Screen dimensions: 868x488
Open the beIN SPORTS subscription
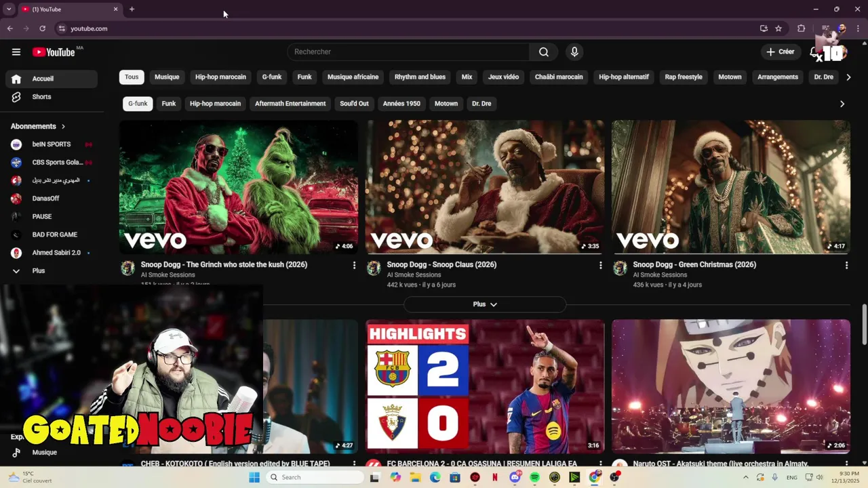click(52, 144)
